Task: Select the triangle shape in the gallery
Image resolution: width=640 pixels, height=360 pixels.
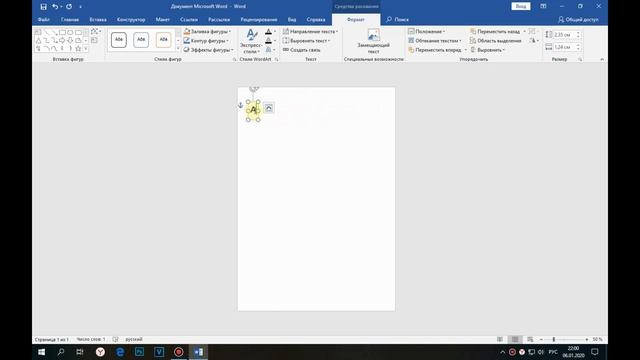Action: 39,40
